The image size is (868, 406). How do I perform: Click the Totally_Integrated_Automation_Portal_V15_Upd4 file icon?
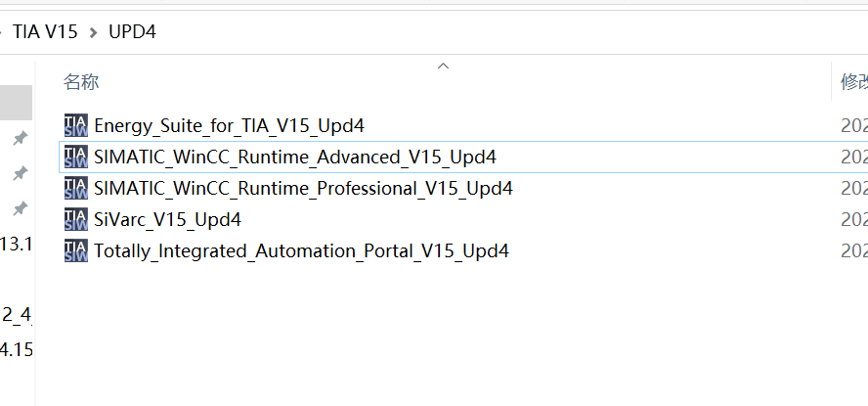pyautogui.click(x=75, y=250)
